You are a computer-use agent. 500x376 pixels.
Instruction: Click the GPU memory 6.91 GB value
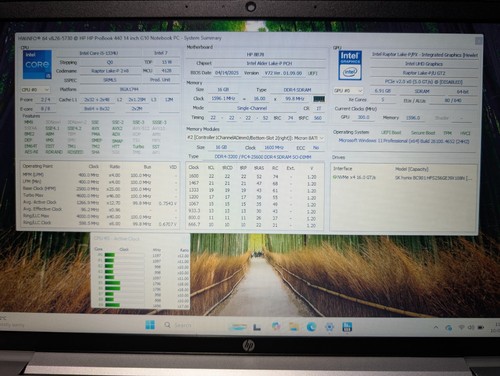(382, 91)
